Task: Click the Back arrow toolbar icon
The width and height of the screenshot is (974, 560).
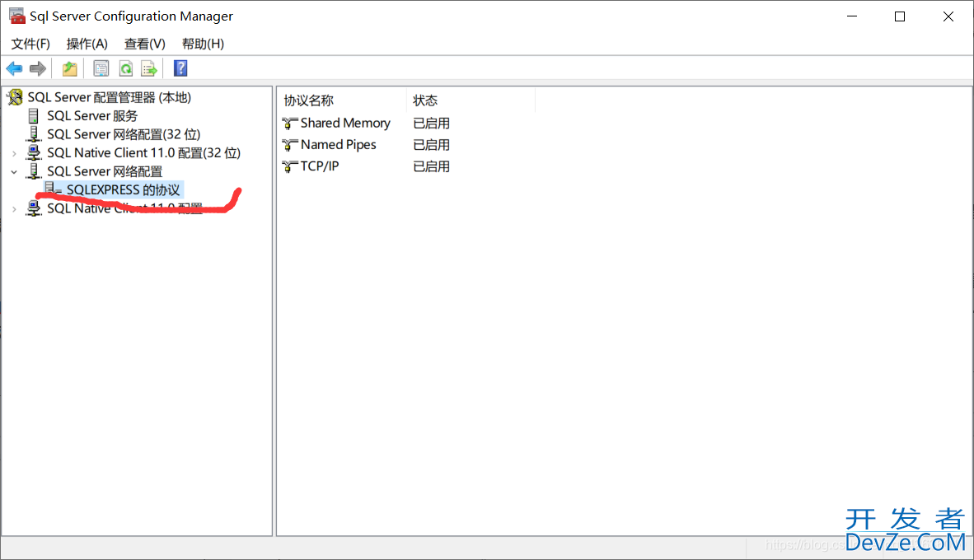Action: [x=14, y=68]
